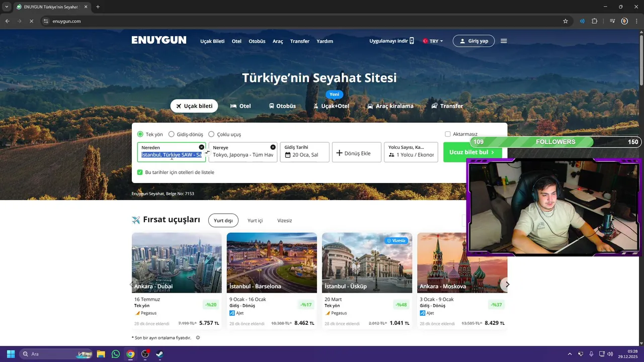Viewport: 644px width, 362px height.
Task: Select the Yurt dışı deals filter
Action: (223, 220)
